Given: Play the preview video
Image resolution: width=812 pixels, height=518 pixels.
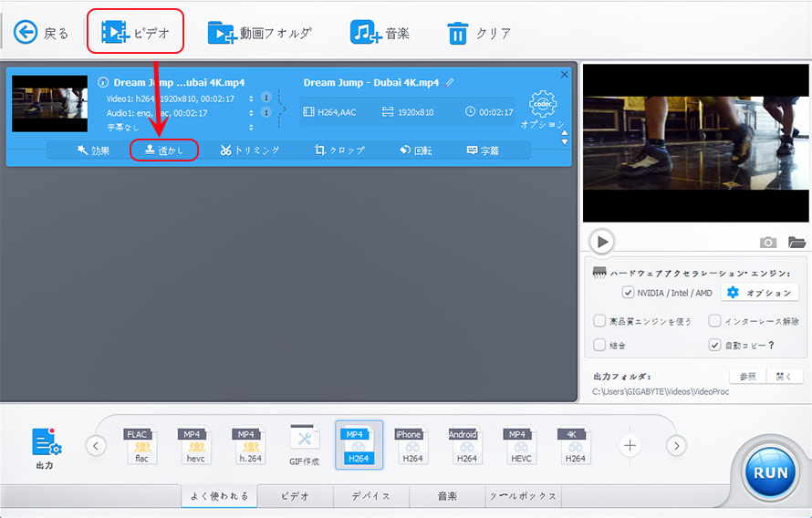Looking at the screenshot, I should pyautogui.click(x=601, y=241).
